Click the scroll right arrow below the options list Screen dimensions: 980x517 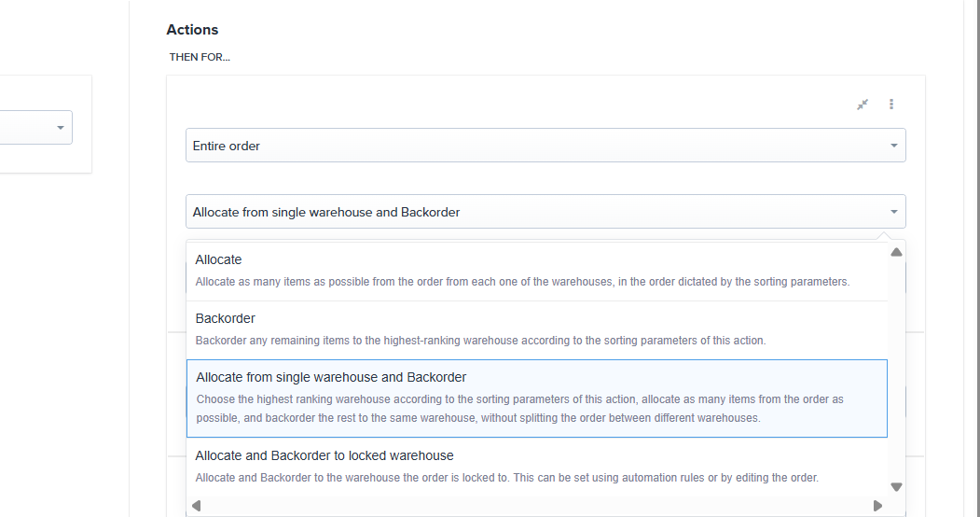[x=877, y=506]
